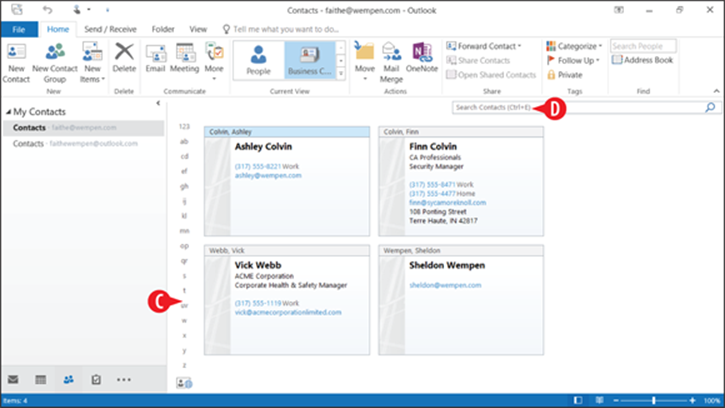Select Sheldon Wempen business card

pos(461,300)
